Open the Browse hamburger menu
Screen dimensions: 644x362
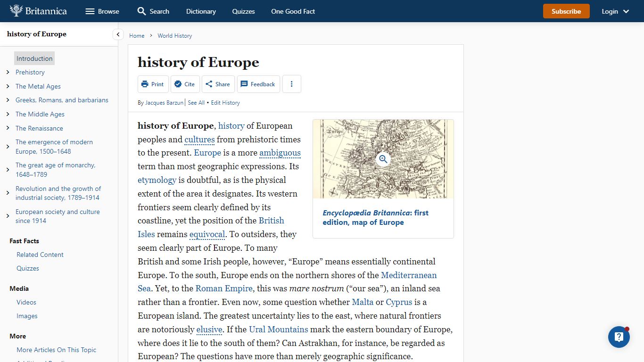click(102, 11)
